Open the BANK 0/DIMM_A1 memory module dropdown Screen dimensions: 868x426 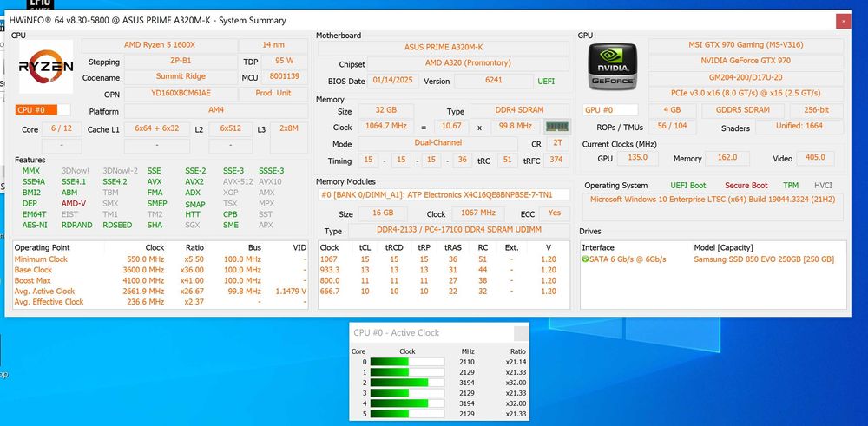[x=444, y=194]
